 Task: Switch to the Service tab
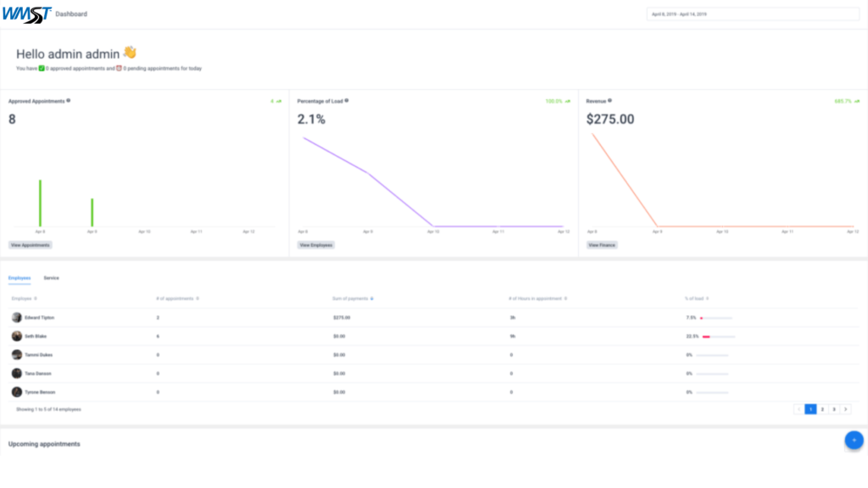(52, 278)
